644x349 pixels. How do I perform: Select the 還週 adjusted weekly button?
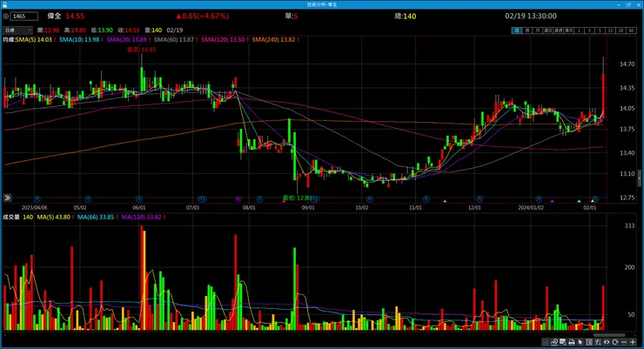click(558, 30)
